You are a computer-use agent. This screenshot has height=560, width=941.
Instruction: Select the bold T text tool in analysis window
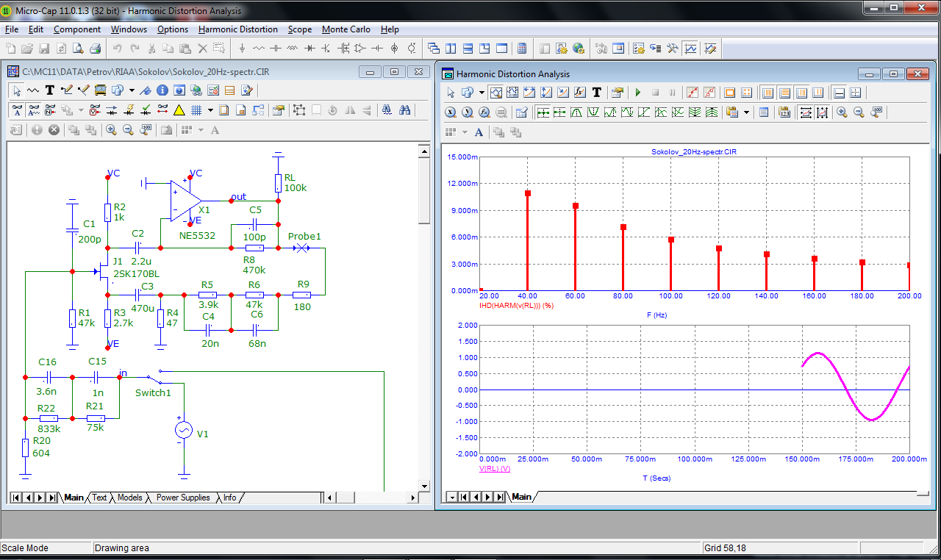[596, 93]
